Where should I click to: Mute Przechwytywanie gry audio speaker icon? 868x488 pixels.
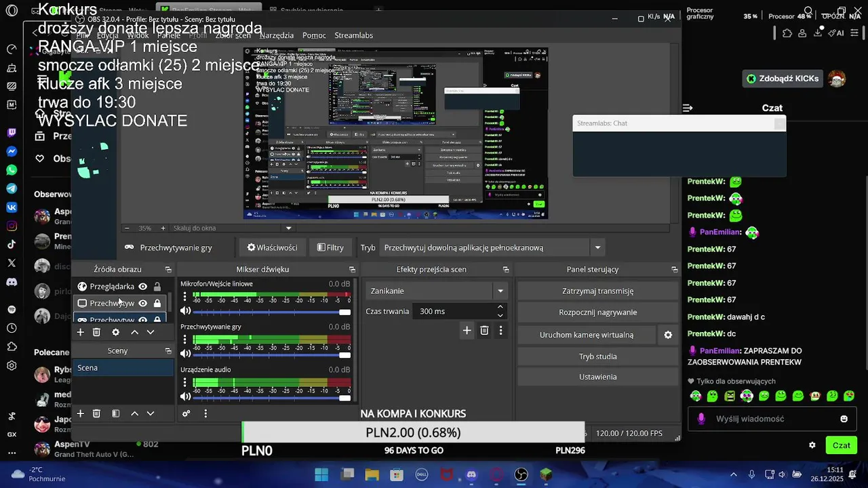(185, 354)
